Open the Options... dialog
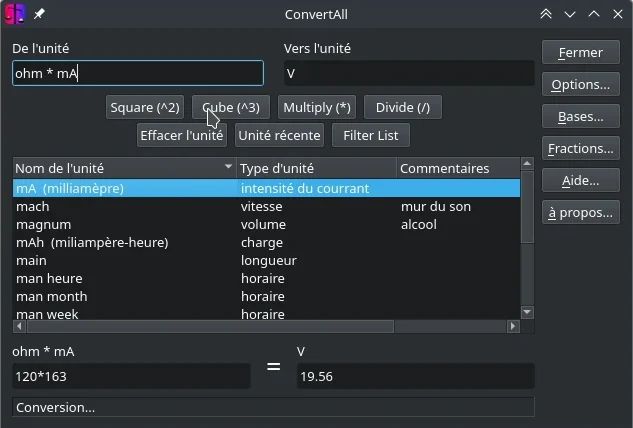 581,84
